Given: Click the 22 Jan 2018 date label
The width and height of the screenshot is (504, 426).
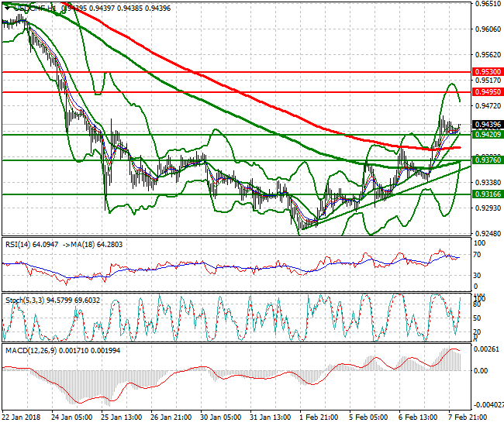Looking at the screenshot, I should 21,417.
